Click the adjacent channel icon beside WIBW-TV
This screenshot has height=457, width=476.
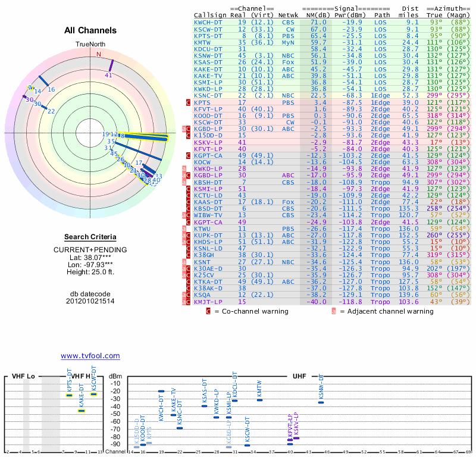[184, 215]
